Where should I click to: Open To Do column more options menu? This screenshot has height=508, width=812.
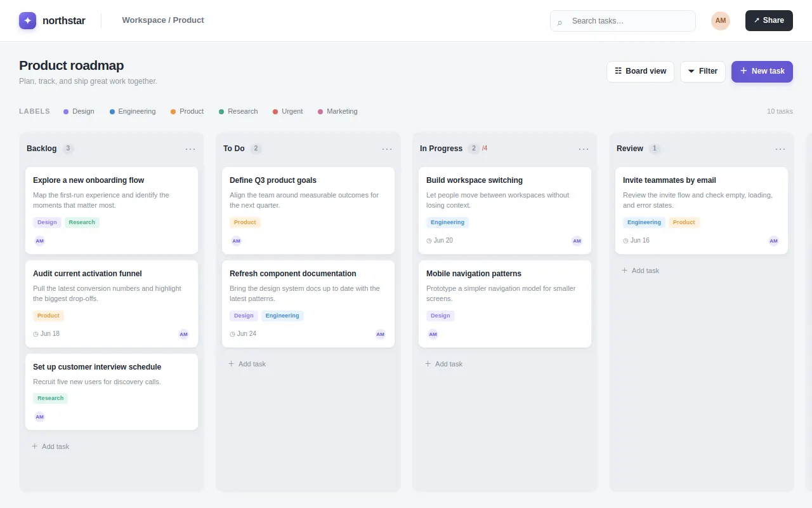(387, 149)
